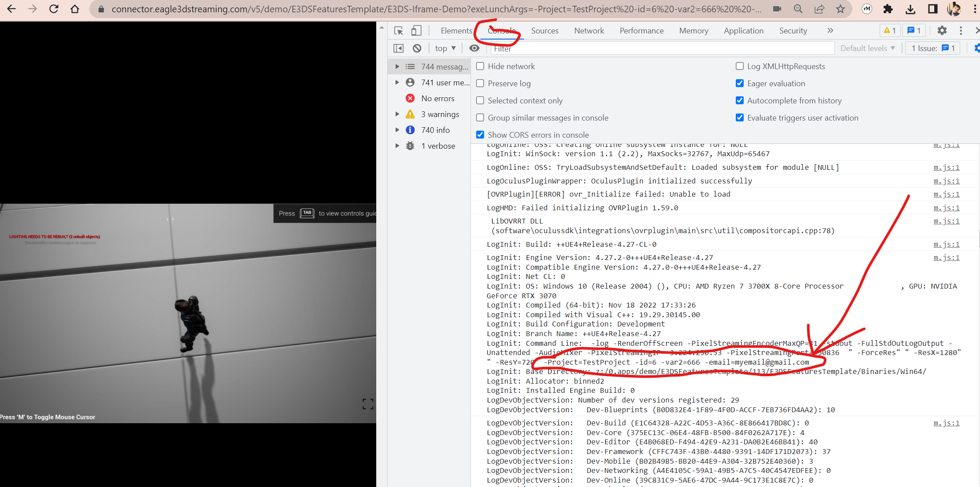The height and width of the screenshot is (487, 980).
Task: Click the messages count badge in tab bar
Action: coord(914,30)
